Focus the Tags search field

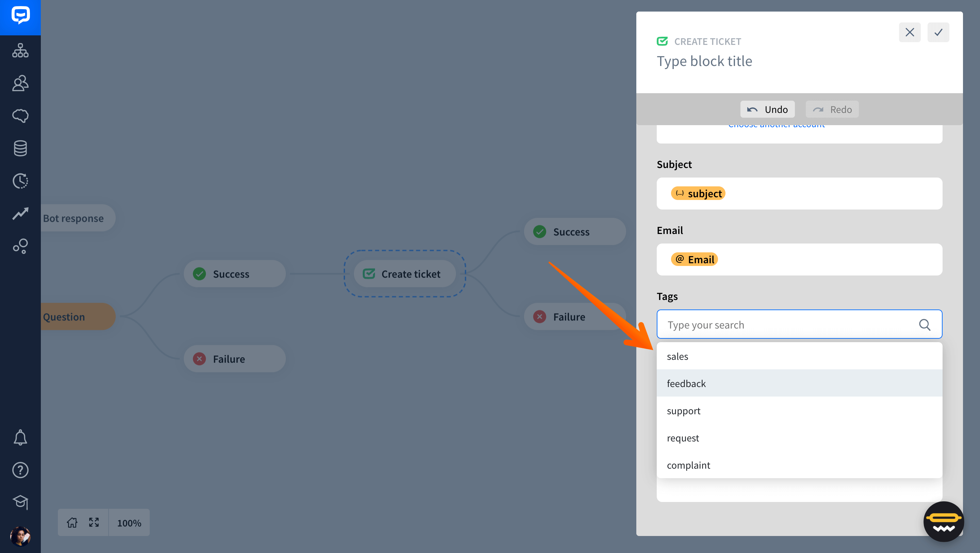[799, 324]
